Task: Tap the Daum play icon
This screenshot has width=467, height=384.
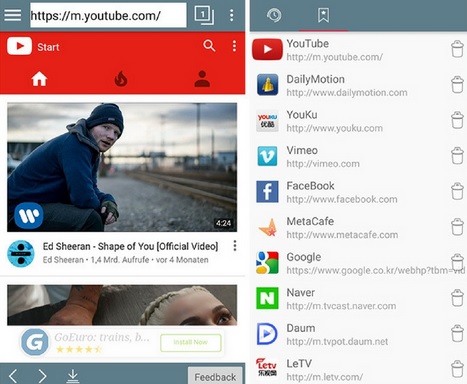Action: [x=267, y=334]
